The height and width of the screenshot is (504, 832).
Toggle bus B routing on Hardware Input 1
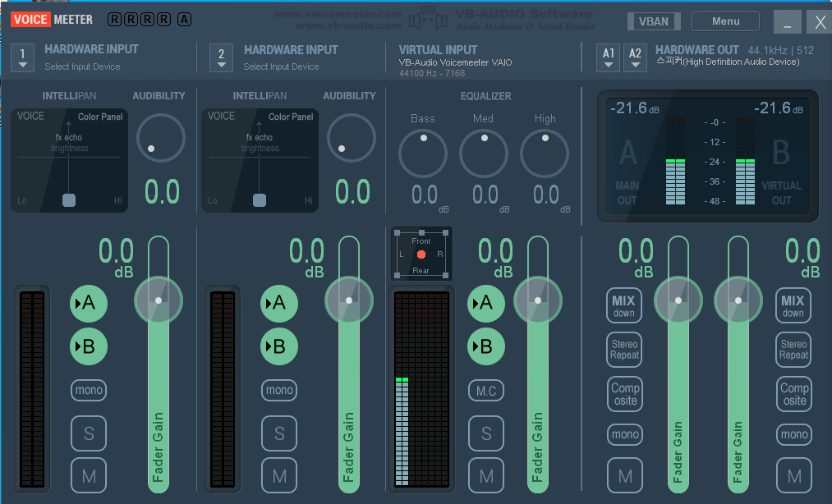[89, 346]
